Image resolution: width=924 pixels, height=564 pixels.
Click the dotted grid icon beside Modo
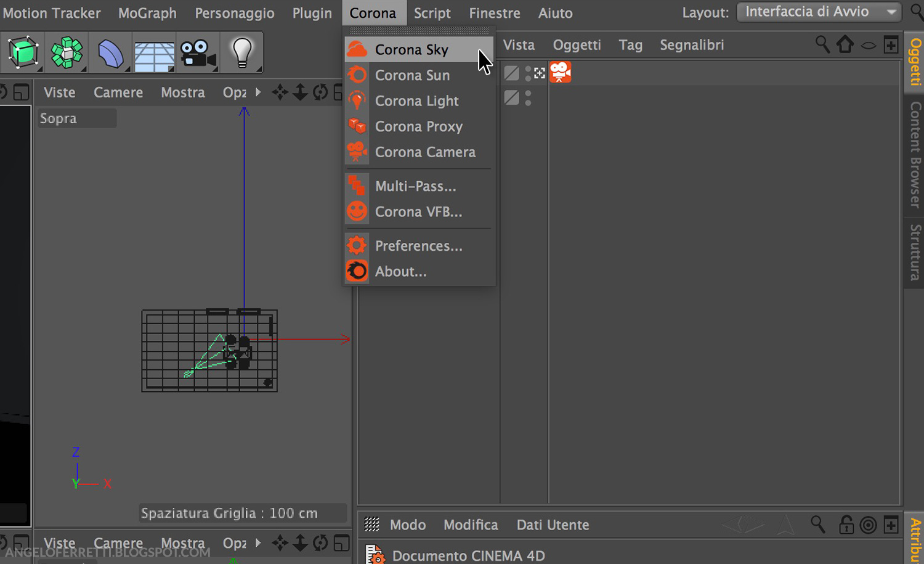(x=372, y=525)
